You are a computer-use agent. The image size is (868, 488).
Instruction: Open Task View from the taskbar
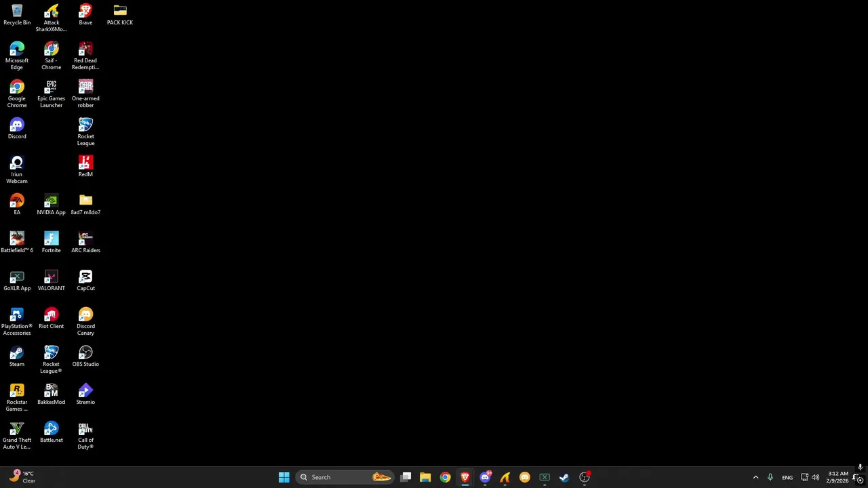(x=406, y=477)
